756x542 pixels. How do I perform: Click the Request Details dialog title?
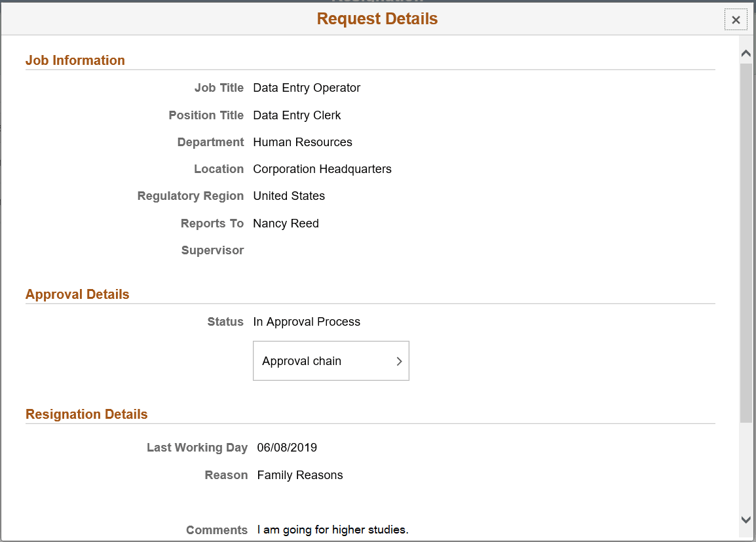point(377,18)
